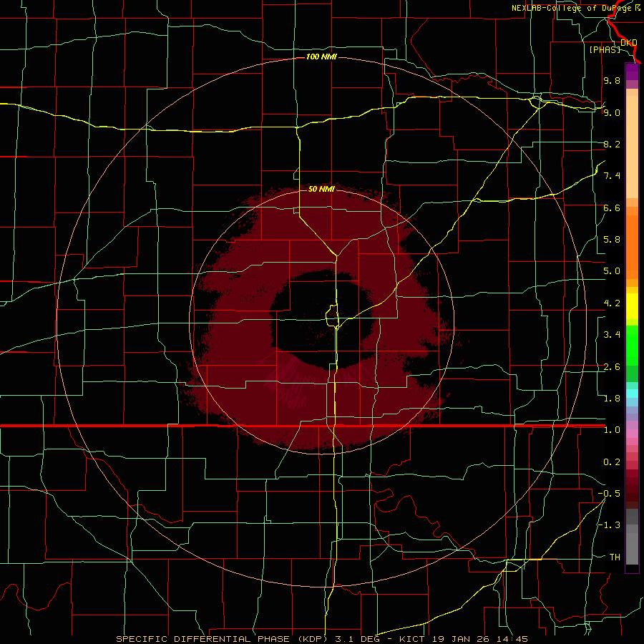This screenshot has width=644, height=644.
Task: Pick the peach color band on scale
Action: 632,147
